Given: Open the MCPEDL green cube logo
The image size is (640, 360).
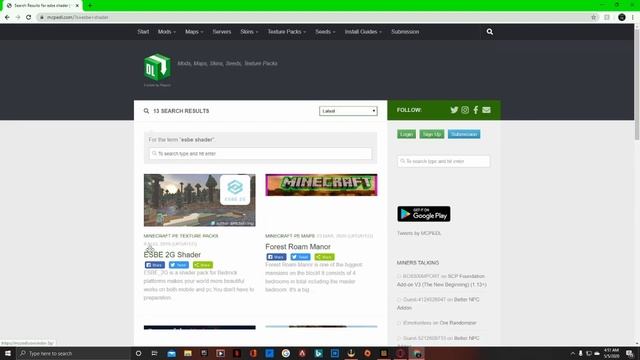Looking at the screenshot, I should [157, 67].
